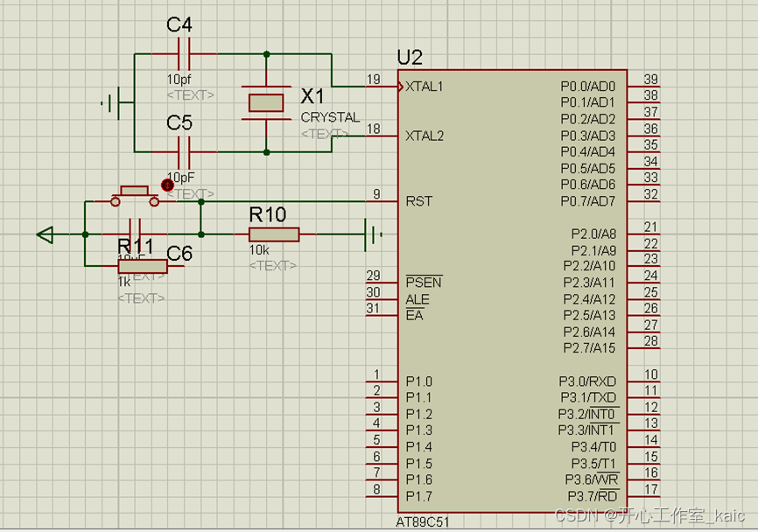Click the EA pin label

[x=414, y=316]
